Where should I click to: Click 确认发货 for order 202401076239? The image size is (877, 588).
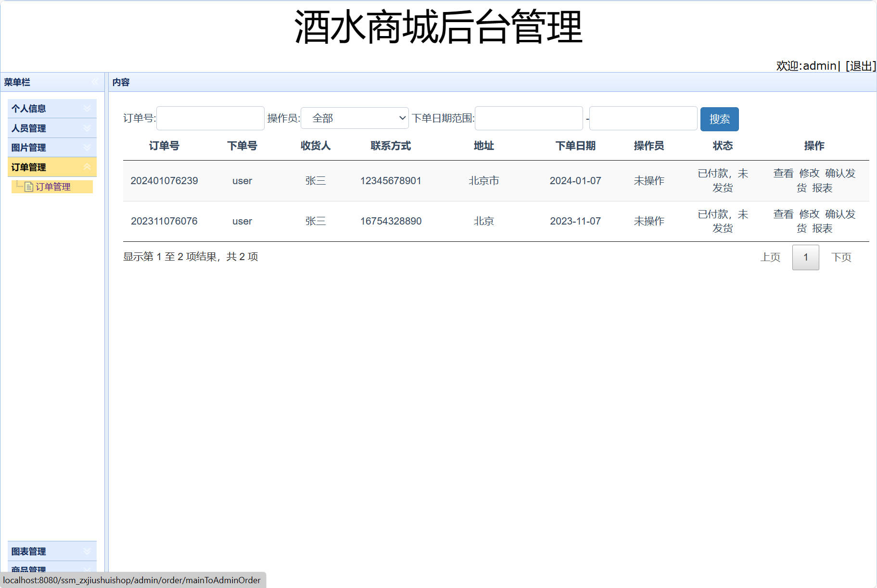(x=840, y=174)
